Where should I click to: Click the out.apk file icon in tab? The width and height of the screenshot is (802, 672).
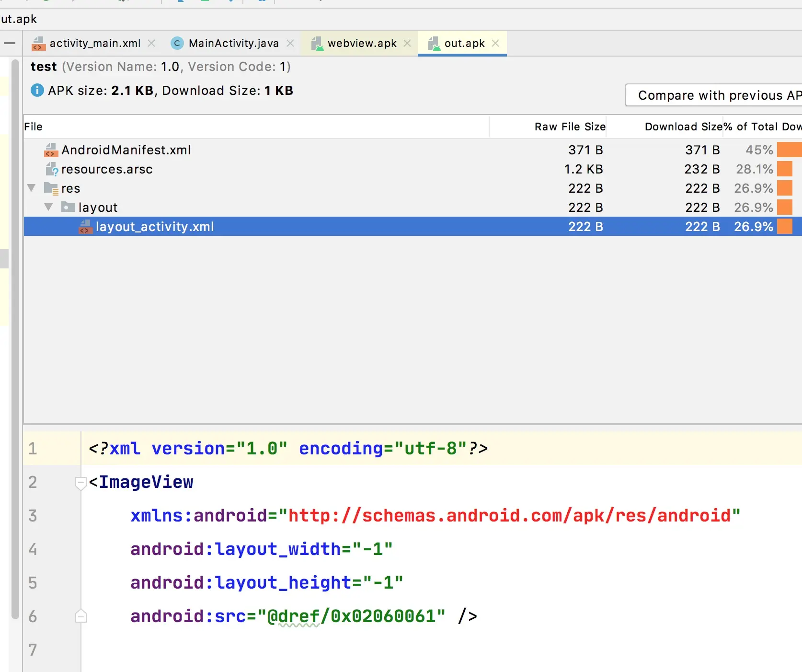(x=434, y=44)
